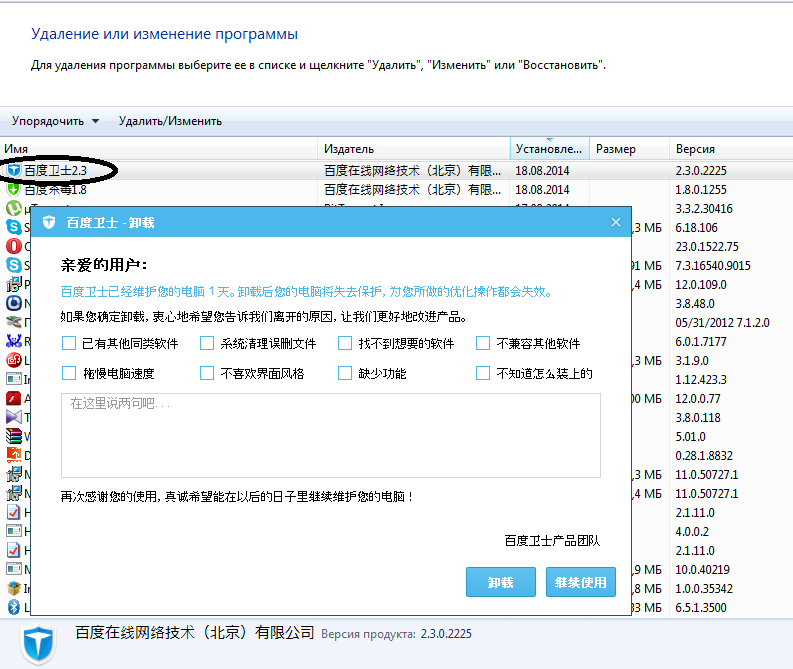The height and width of the screenshot is (669, 793).
Task: Click the installer icon in row 11.0.50727.1 with 3 МБ
Action: [14, 474]
